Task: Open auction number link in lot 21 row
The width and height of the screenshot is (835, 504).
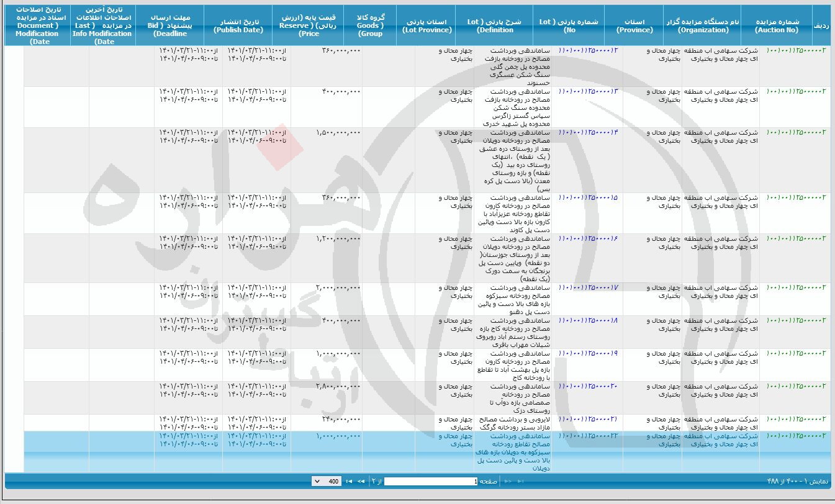Action: coord(796,420)
